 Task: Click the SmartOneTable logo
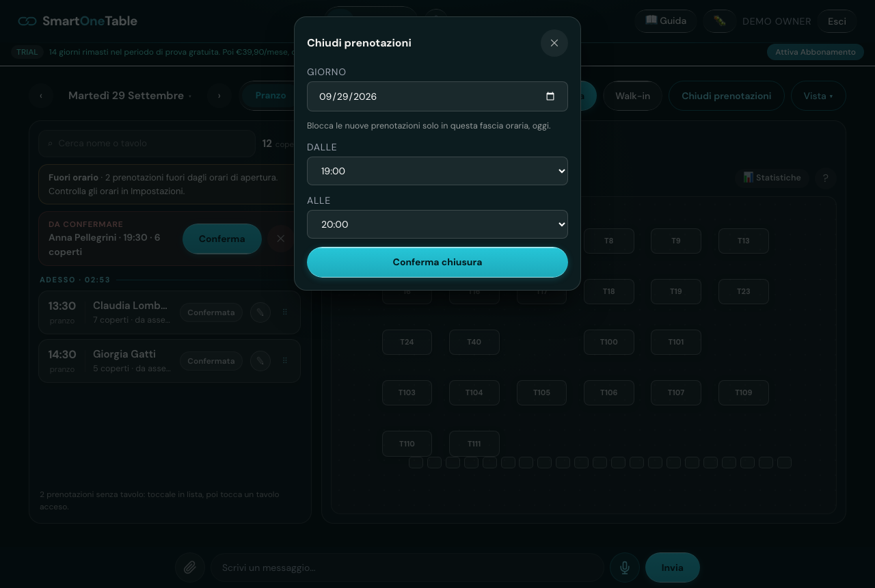(x=78, y=21)
